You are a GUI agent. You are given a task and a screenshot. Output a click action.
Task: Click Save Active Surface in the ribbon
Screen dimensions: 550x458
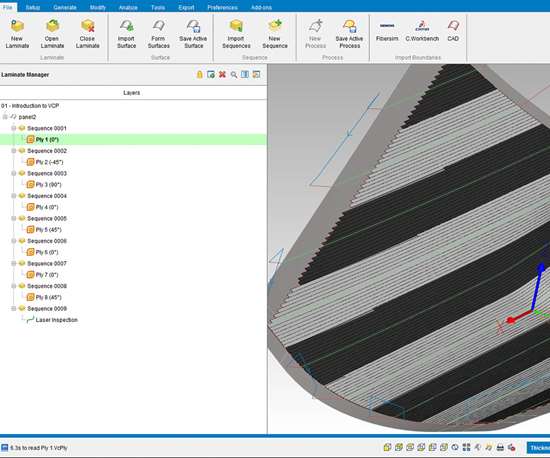193,34
